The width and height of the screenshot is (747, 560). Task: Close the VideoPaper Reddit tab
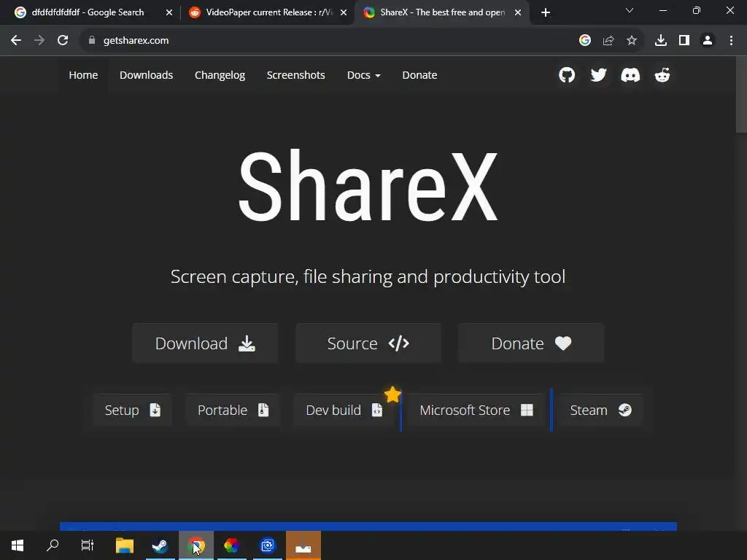[x=344, y=12]
